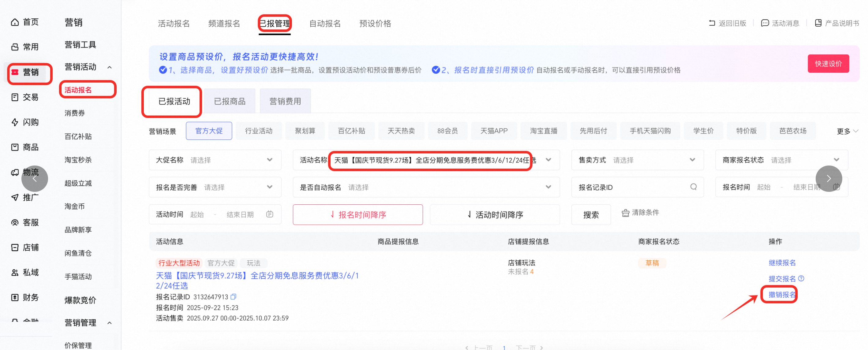This screenshot has height=350, width=868.
Task: Switch to the 营销费用 sub-tab
Action: click(x=285, y=101)
